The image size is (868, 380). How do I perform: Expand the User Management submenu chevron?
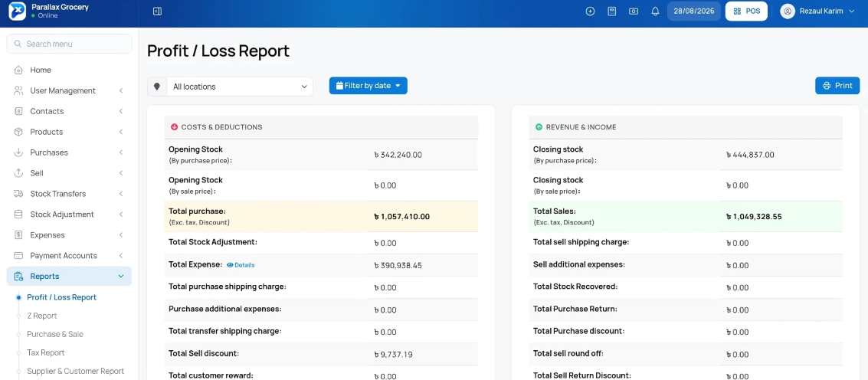[121, 90]
